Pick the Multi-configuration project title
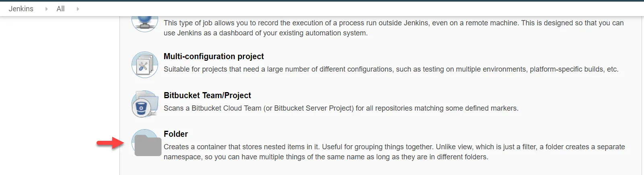Viewport: 644px width, 175px height. point(214,56)
